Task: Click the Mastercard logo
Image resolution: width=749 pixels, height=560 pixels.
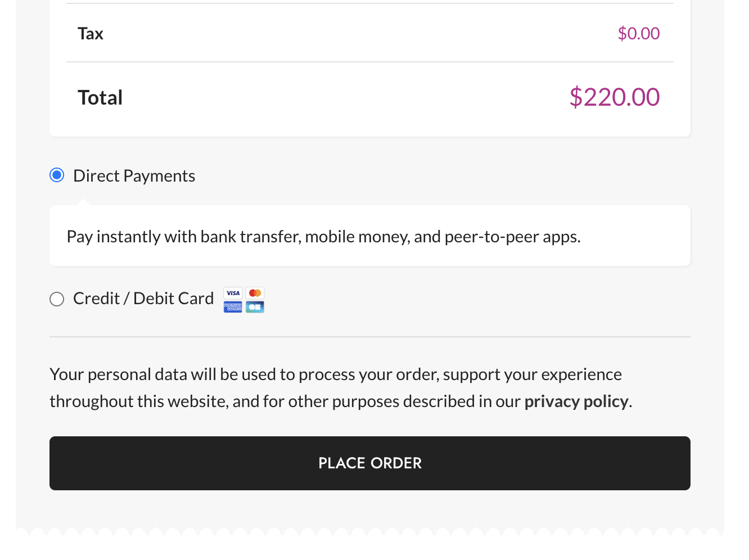Action: pos(255,292)
